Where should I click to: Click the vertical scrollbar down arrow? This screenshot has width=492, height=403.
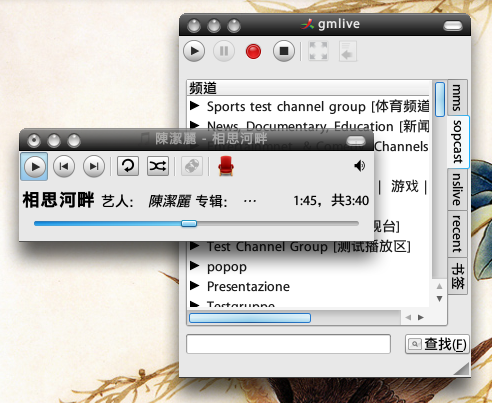440,299
